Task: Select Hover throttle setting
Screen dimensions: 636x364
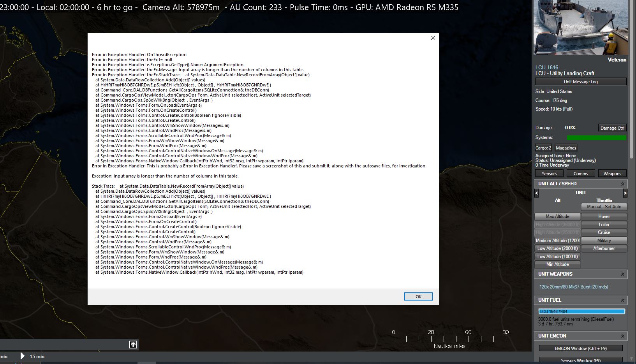Action: tap(604, 216)
